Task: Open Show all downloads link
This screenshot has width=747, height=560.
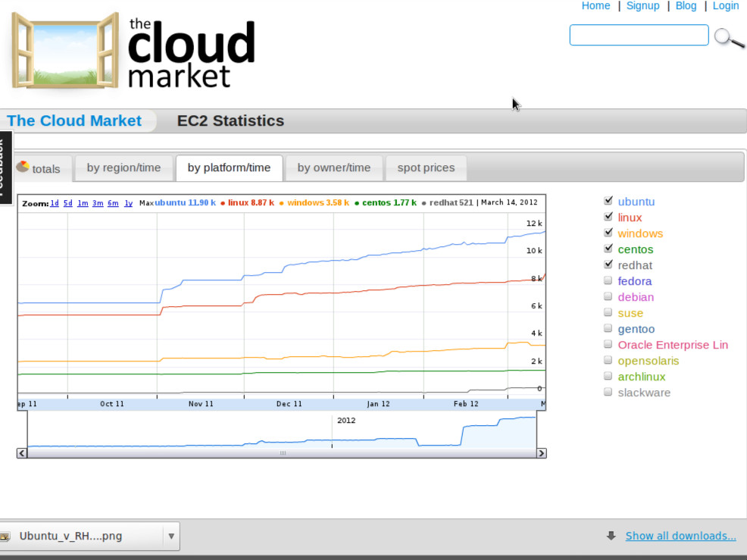Action: [680, 536]
